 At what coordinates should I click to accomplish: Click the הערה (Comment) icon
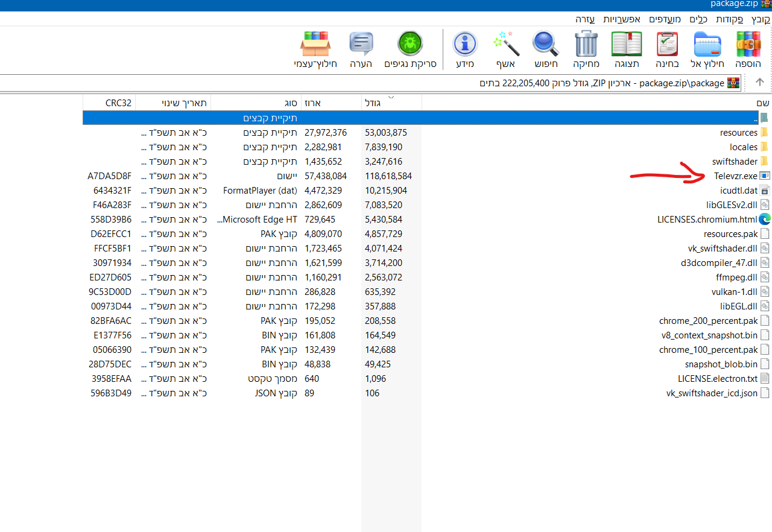361,45
